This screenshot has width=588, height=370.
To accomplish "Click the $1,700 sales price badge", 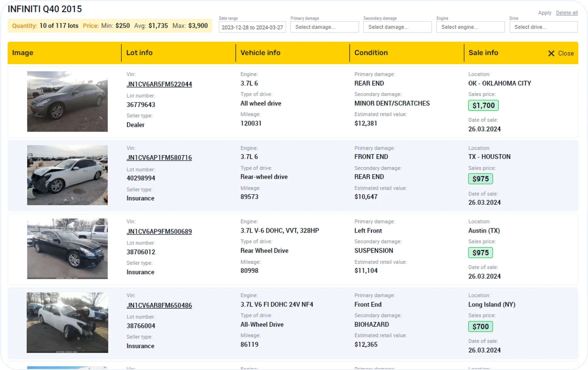I will [483, 105].
